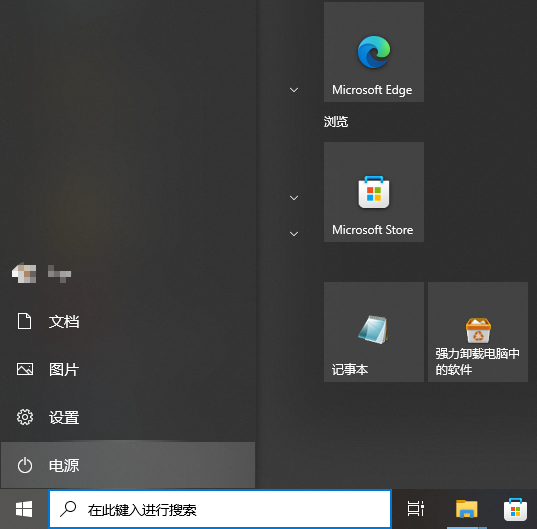Viewport: 537px width, 529px height.
Task: Select the 浏览 tile group heading
Action: click(336, 122)
